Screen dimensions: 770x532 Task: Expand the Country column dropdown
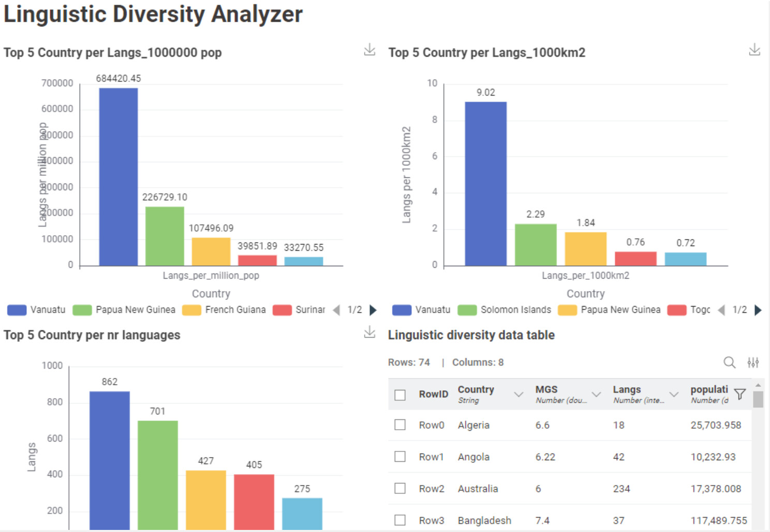pos(519,394)
